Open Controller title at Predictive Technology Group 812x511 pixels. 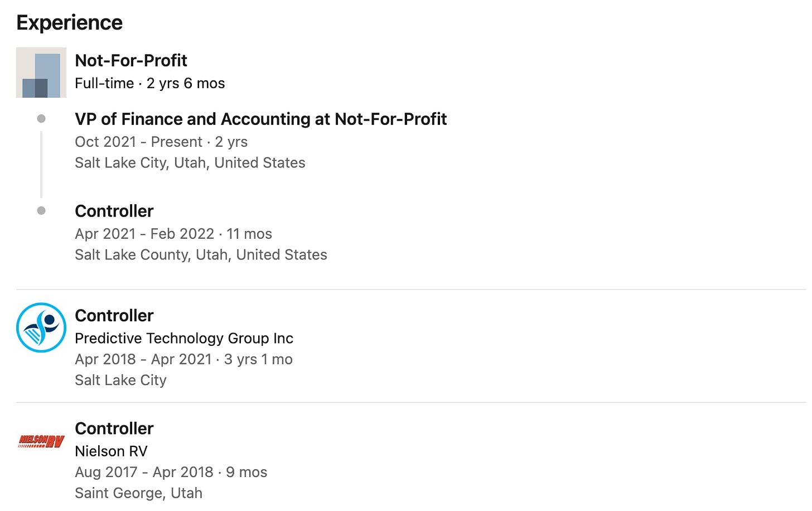(114, 315)
